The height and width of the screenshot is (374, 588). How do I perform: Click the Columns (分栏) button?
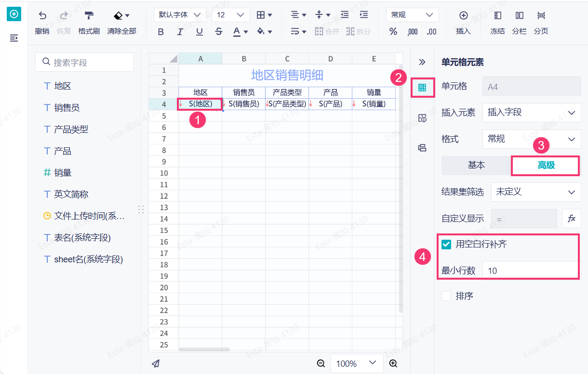pos(519,23)
